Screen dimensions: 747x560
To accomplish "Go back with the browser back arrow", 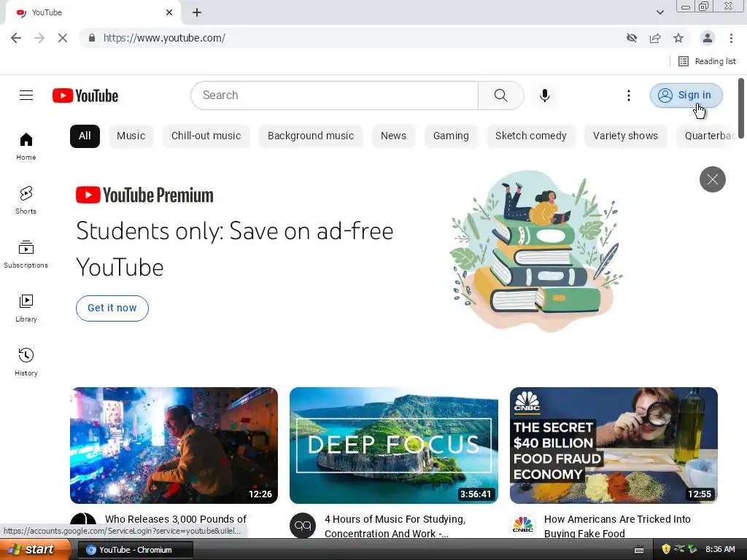I will point(16,38).
